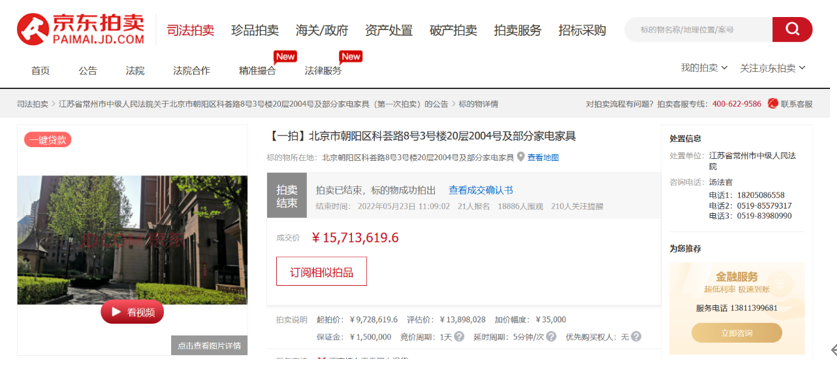Click the 汤法官 contact name

(721, 182)
